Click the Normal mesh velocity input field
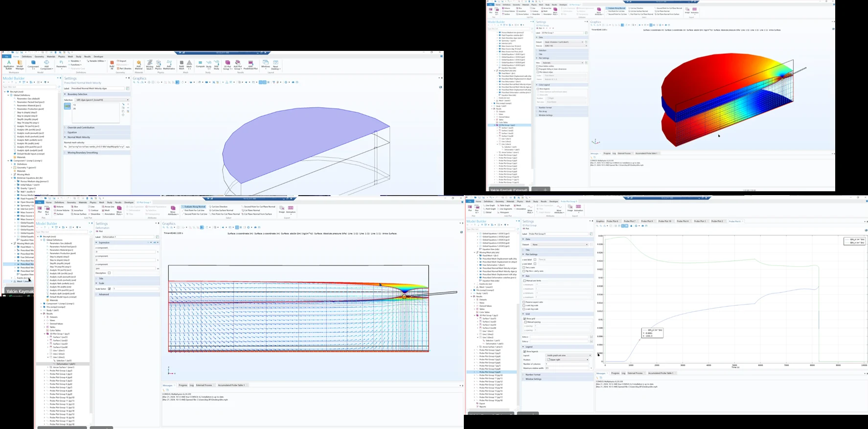This screenshot has width=868, height=429. click(96, 146)
